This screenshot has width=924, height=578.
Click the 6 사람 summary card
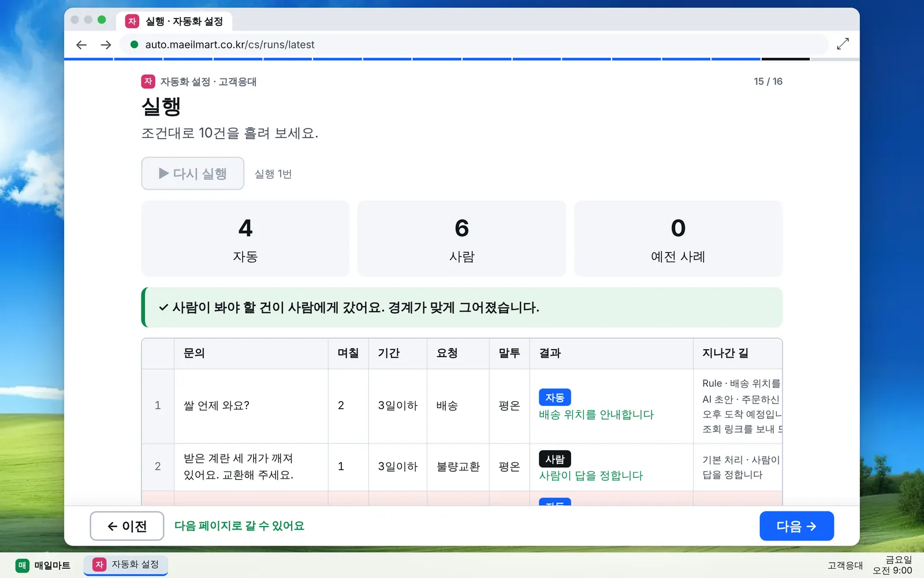[462, 238]
